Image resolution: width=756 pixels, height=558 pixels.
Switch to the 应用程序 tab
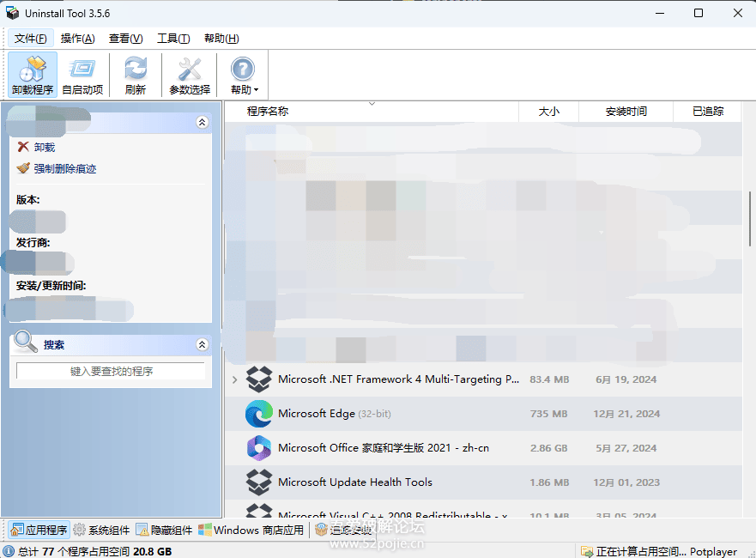39,530
